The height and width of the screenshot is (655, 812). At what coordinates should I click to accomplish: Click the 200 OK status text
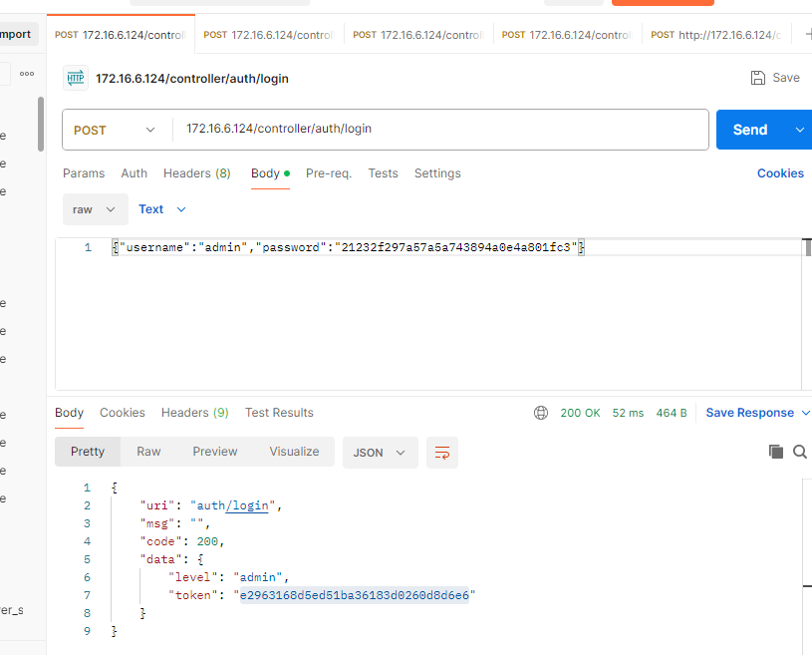coord(580,413)
